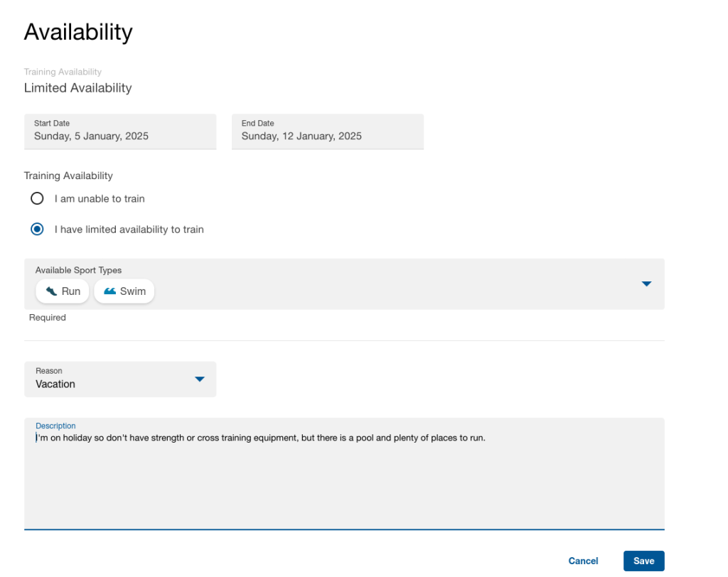Open the Start Date picker field

119,131
